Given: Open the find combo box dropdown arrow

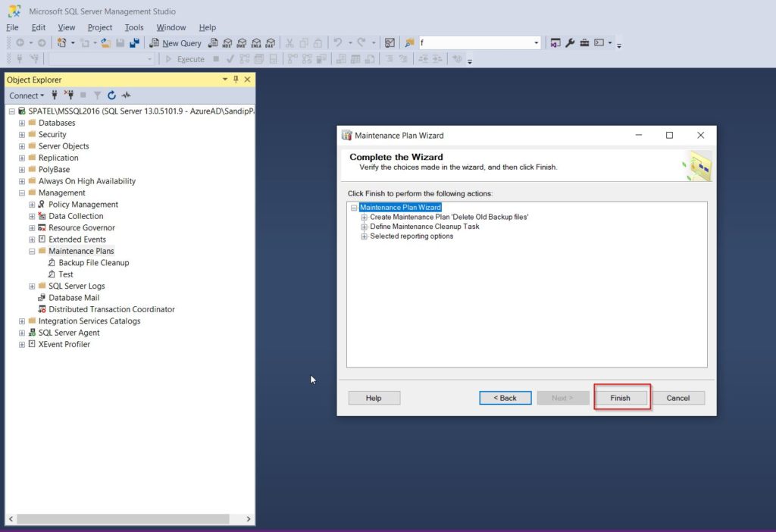Looking at the screenshot, I should tap(536, 43).
